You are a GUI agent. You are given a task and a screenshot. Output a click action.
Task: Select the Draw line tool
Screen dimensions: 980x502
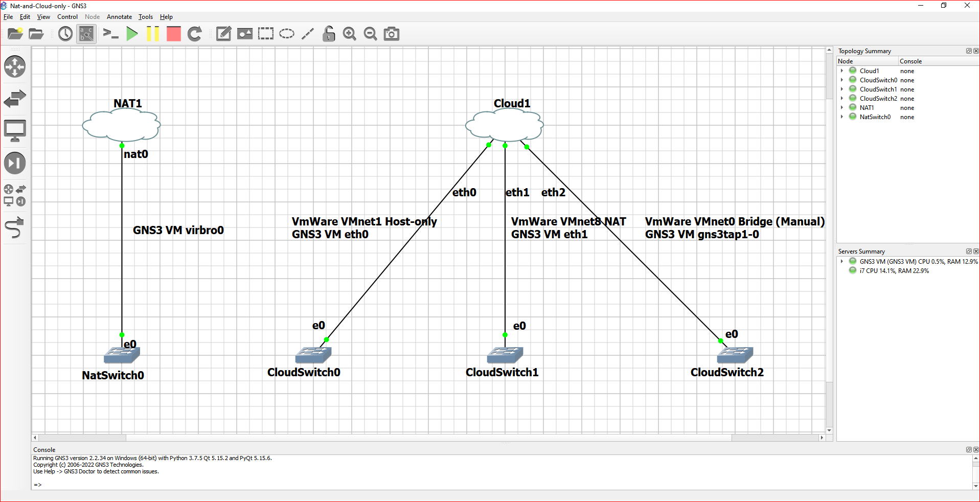308,34
